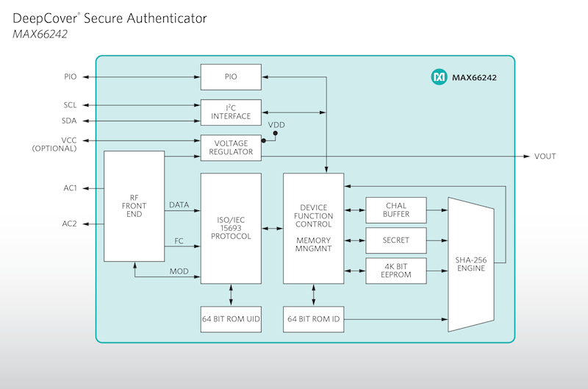Viewport: 588px width, 389px height.
Task: Select the 64 BIT ROM ID block
Action: coord(314,319)
